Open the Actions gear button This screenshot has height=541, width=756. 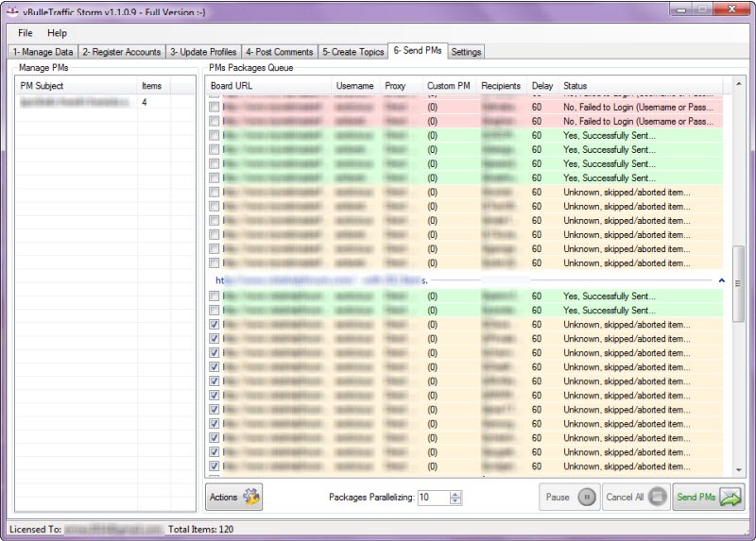click(x=233, y=497)
